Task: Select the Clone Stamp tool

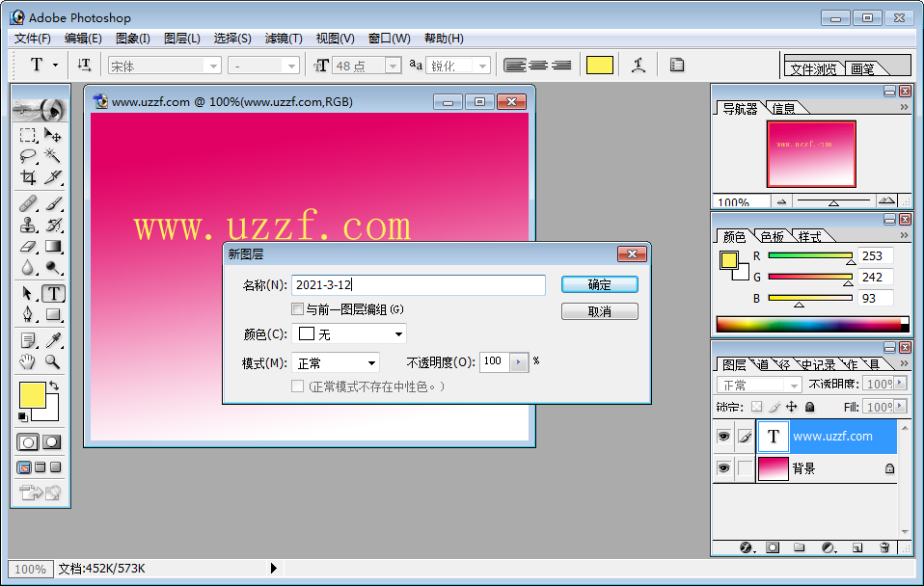Action: point(28,225)
